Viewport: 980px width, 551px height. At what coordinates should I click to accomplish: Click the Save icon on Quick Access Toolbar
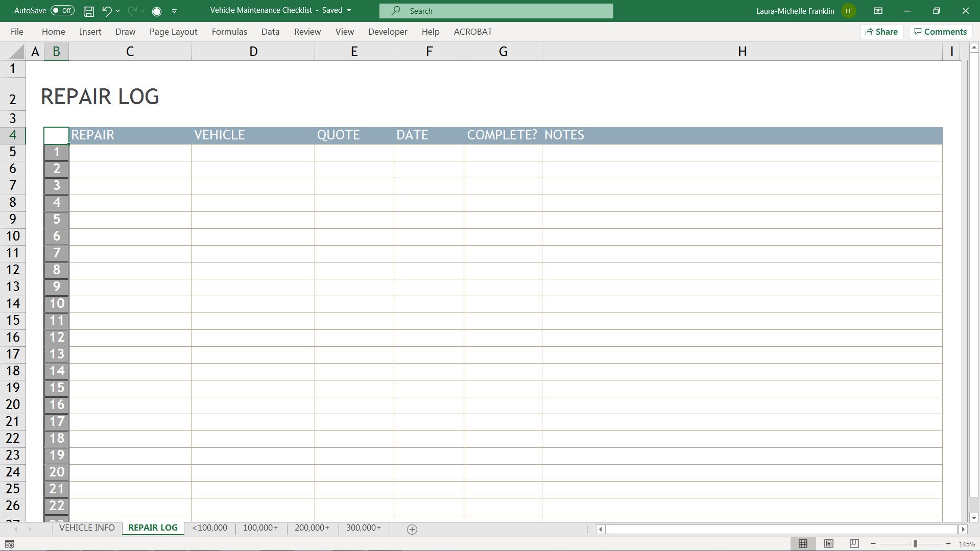(x=89, y=11)
